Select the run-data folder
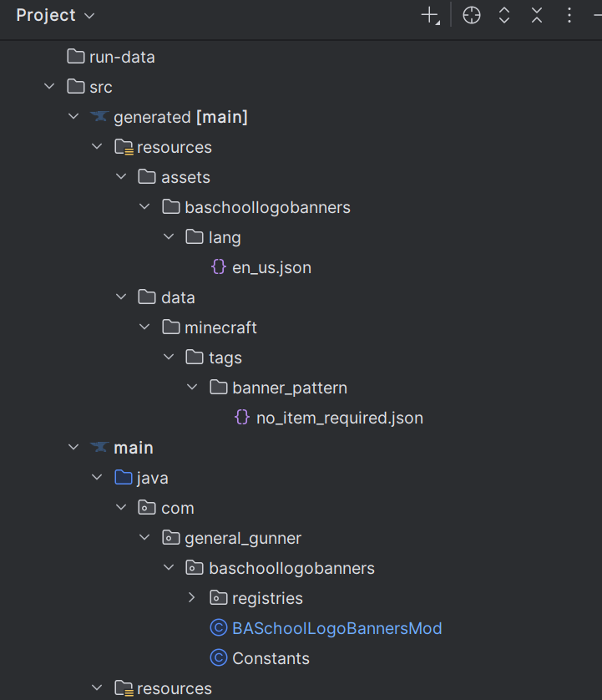 (111, 57)
